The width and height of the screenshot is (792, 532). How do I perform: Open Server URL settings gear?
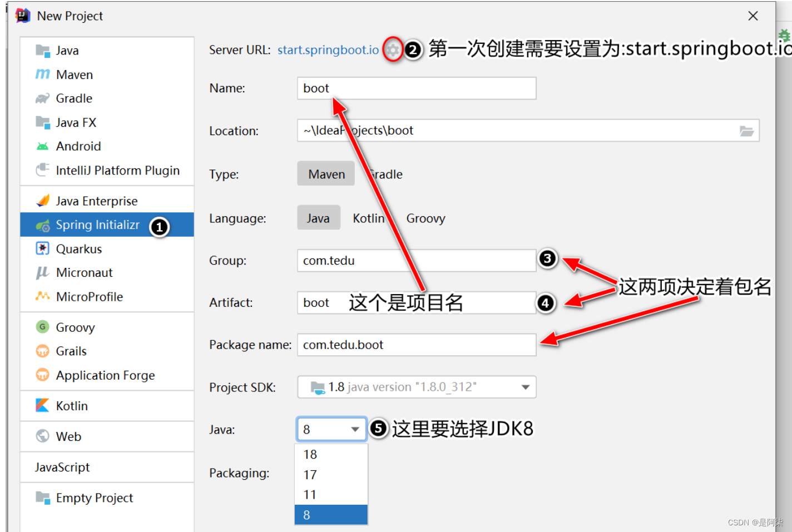tap(393, 50)
